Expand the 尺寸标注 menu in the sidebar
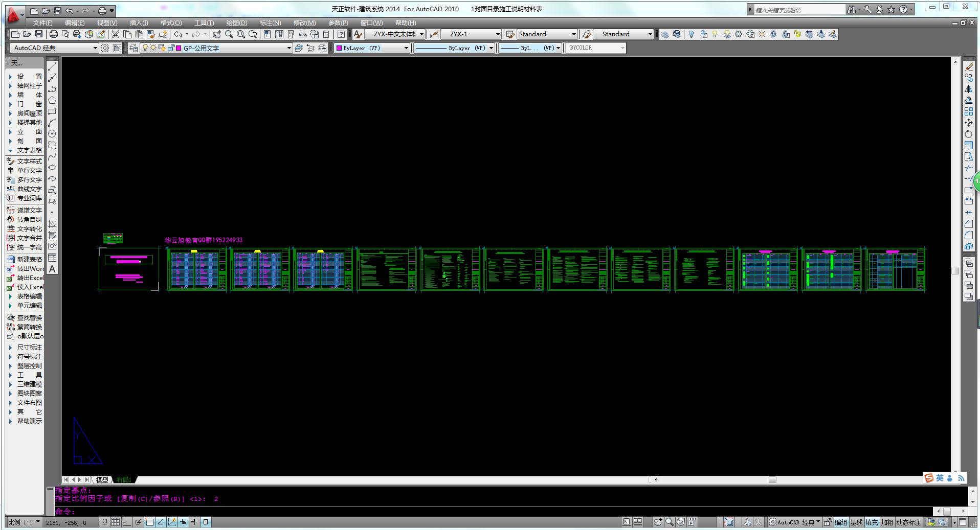The width and height of the screenshot is (980, 530). click(29, 348)
